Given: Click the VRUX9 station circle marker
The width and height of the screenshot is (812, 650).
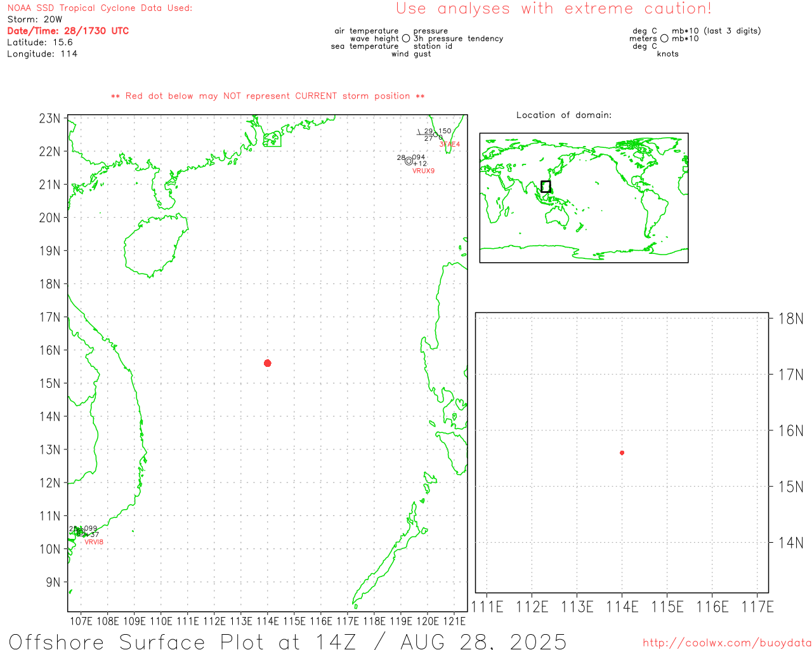Looking at the screenshot, I should click(x=409, y=161).
